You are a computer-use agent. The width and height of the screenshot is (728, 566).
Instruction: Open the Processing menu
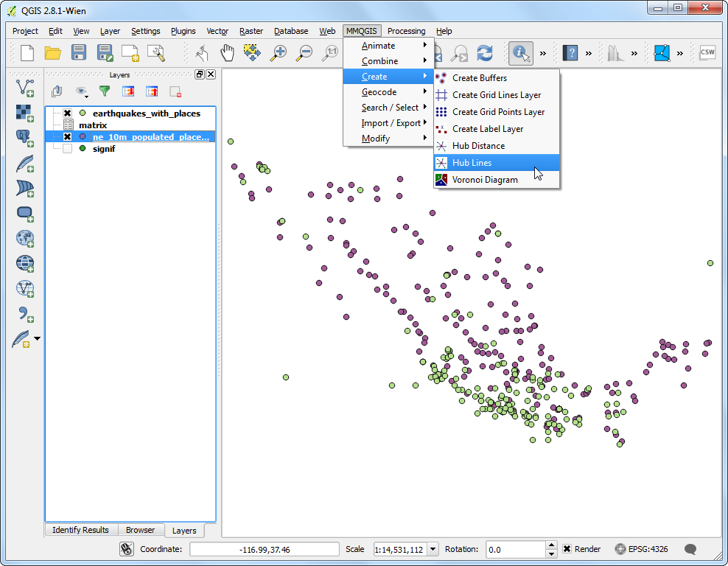pos(406,31)
